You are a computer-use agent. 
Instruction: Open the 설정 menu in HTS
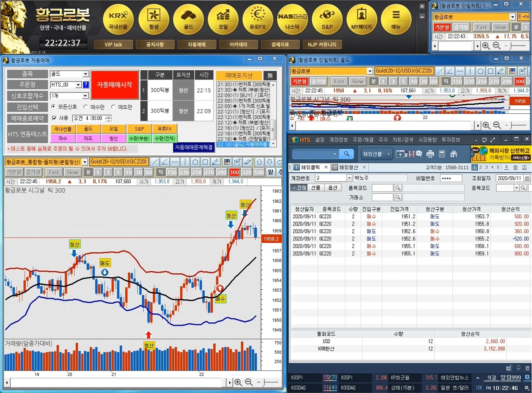coord(320,139)
